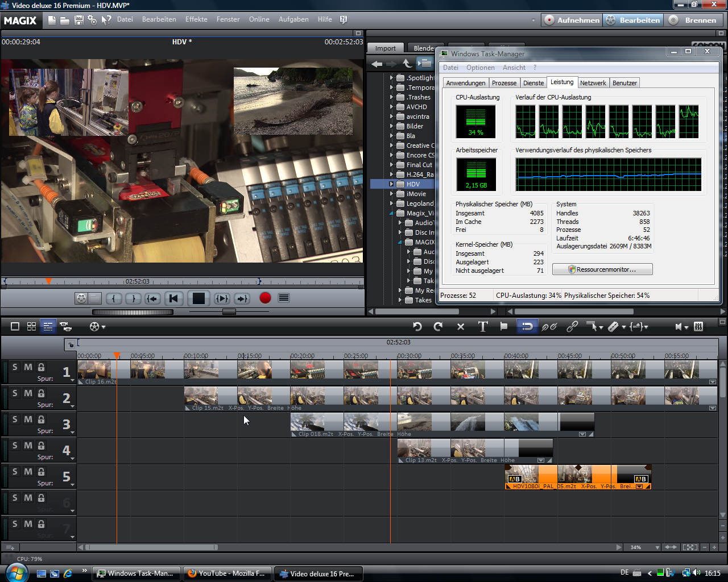Mute track 3 with M button
The image size is (728, 582).
(x=28, y=419)
